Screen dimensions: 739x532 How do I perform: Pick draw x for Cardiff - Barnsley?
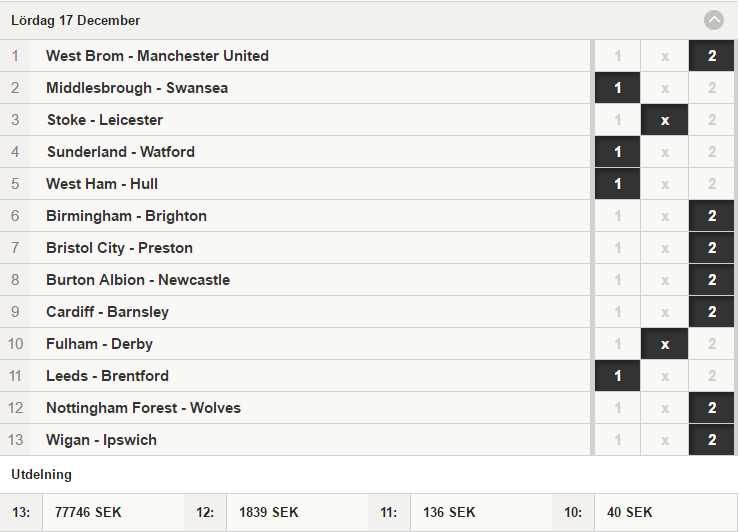(665, 312)
